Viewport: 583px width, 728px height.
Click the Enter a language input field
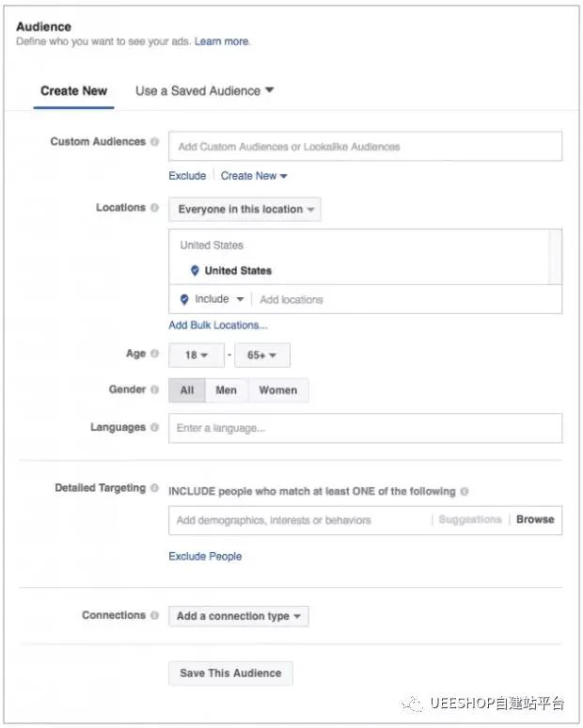click(x=365, y=428)
